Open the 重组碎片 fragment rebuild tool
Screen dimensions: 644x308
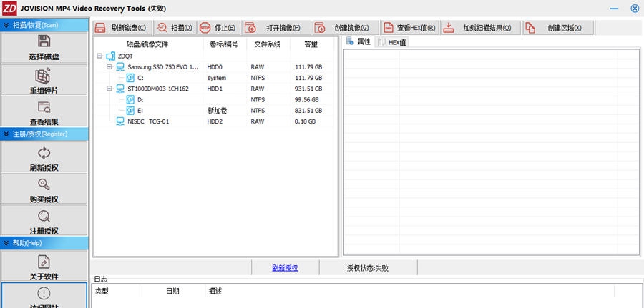tap(44, 80)
